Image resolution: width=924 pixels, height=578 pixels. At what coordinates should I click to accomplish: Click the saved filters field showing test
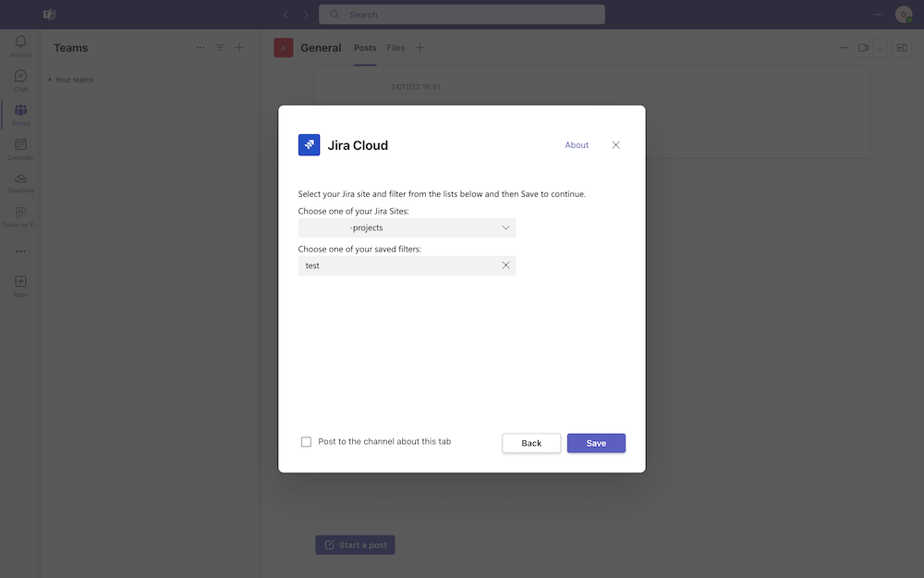click(407, 265)
